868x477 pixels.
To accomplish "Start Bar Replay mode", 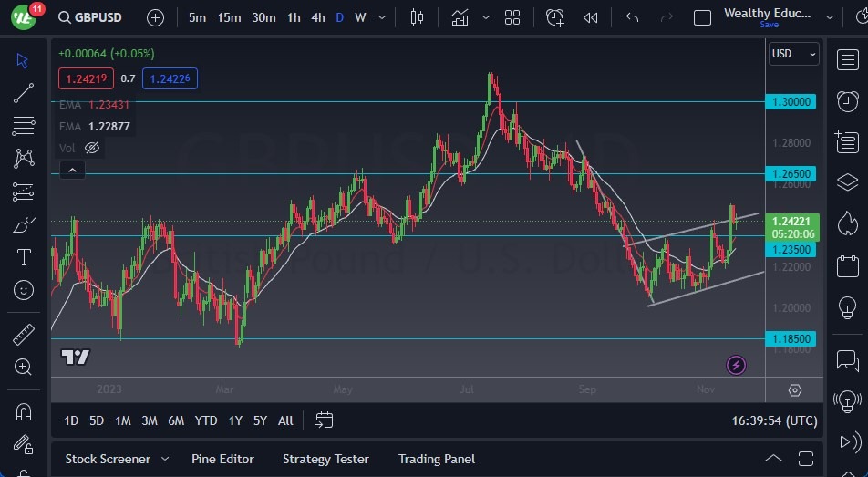I will (591, 17).
